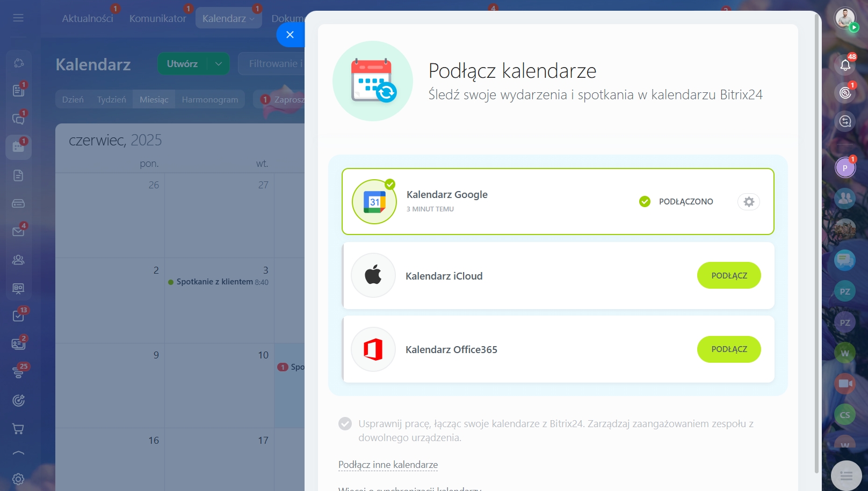Collapse the sidebar with bottom chevron
868x491 pixels.
18,453
